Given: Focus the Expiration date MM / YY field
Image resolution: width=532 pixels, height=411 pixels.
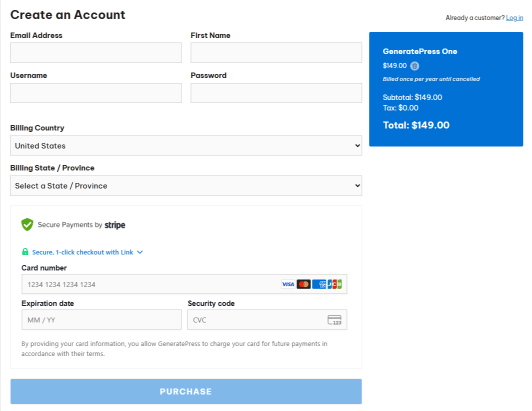Looking at the screenshot, I should (101, 319).
